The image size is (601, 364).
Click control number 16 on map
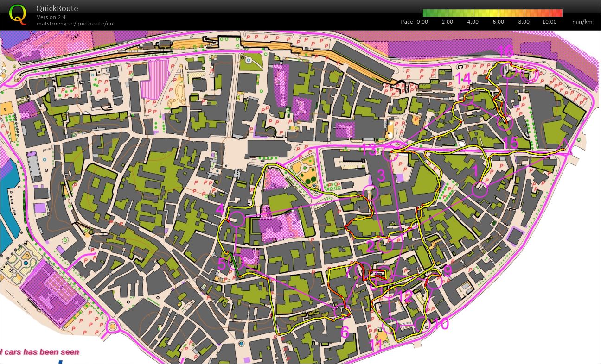[x=505, y=51]
